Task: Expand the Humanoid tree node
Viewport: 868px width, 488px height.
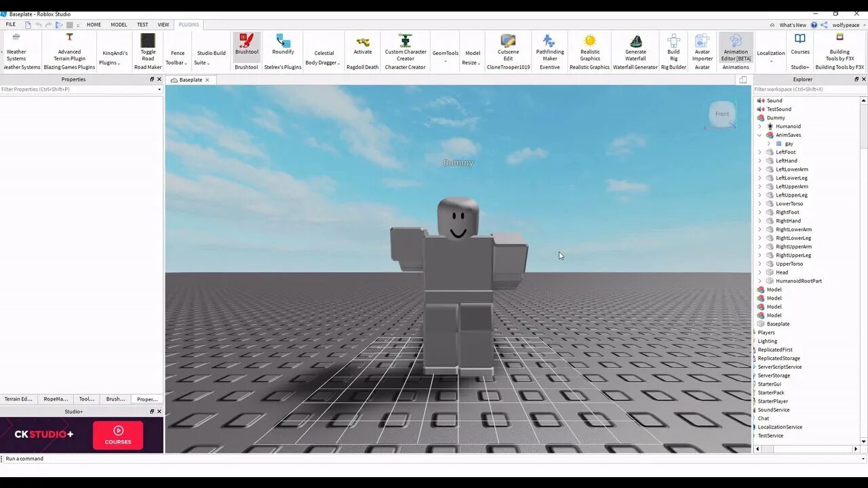Action: (759, 126)
